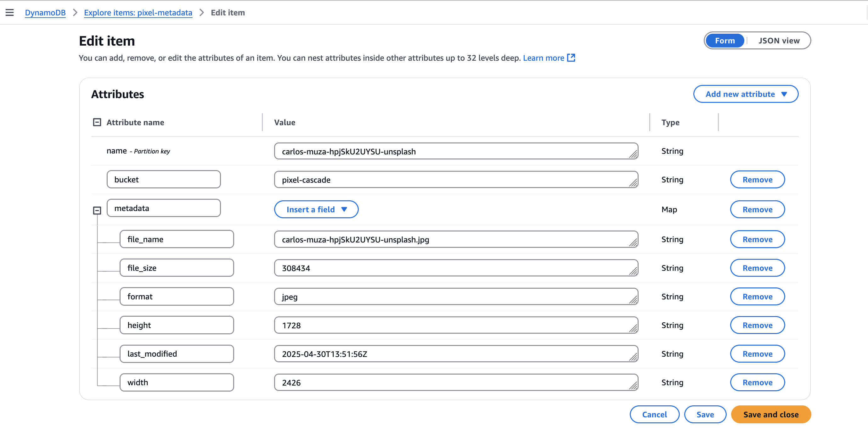Collapse all attributes using header minus icon
Screen dimensions: 868x434
(x=97, y=122)
